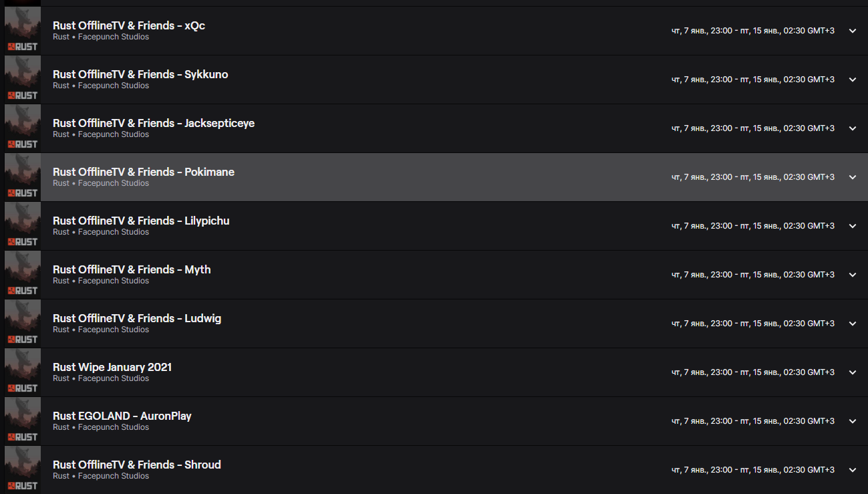Expand the xQc drop campaign chevron
Screen dimensions: 868x494
853,31
